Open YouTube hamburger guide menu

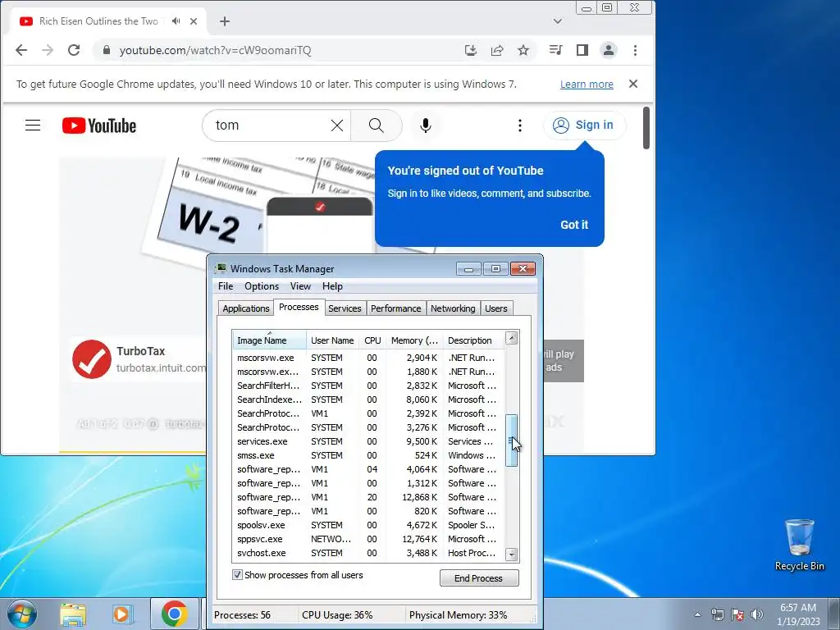[x=33, y=126]
